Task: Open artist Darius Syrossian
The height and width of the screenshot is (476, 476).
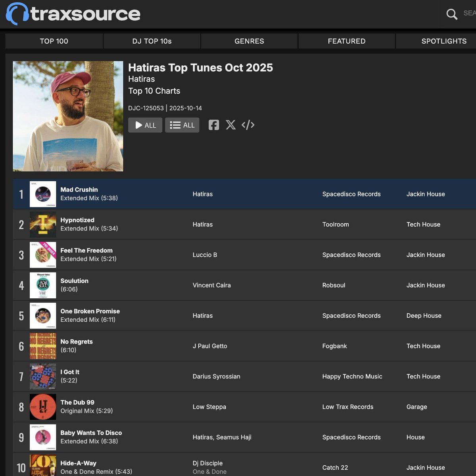Action: (x=217, y=376)
